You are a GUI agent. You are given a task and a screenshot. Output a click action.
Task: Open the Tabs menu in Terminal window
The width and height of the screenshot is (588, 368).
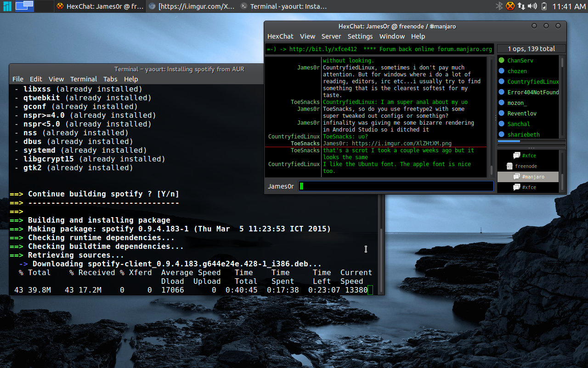pyautogui.click(x=110, y=79)
